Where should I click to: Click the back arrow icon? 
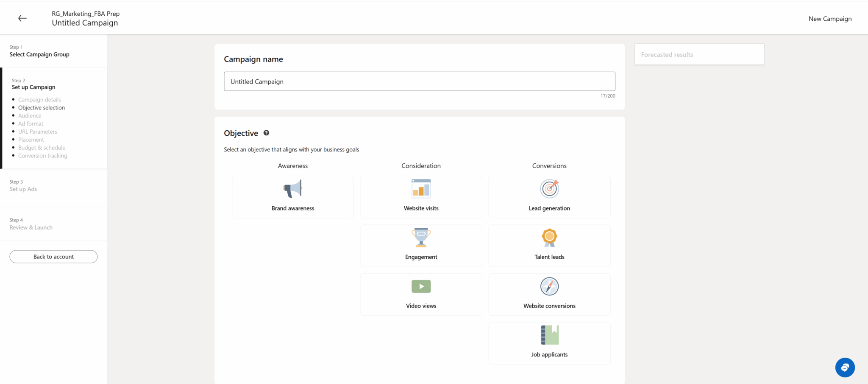tap(22, 18)
